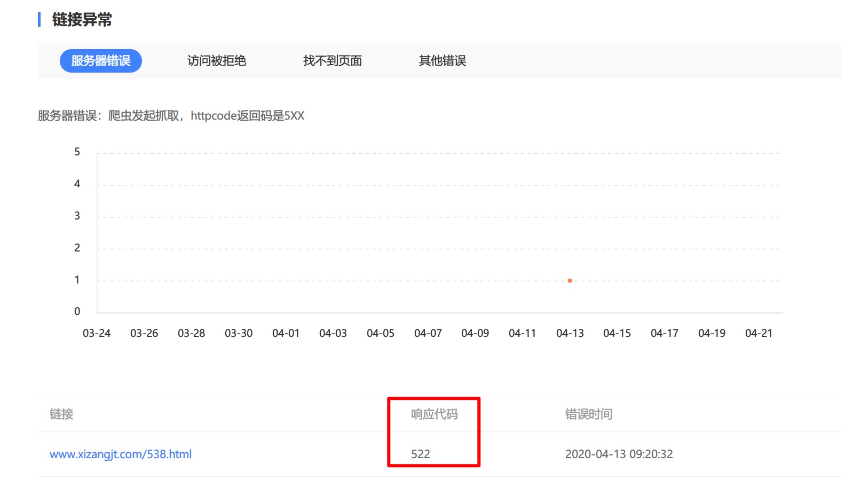Show the 其他错误 tab
This screenshot has width=868, height=480.
pos(442,61)
